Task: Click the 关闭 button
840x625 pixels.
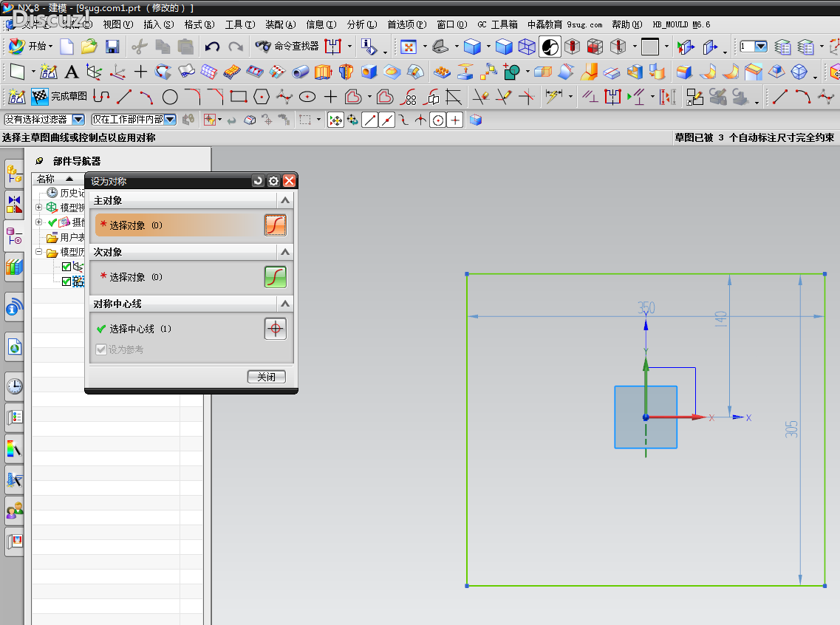Action: [266, 377]
